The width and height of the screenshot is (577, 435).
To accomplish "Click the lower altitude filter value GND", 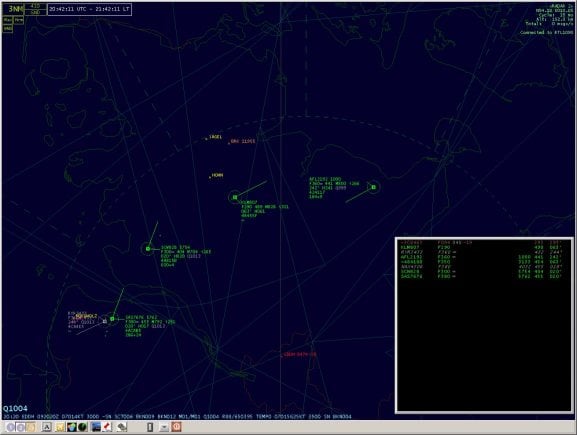I will pyautogui.click(x=36, y=12).
